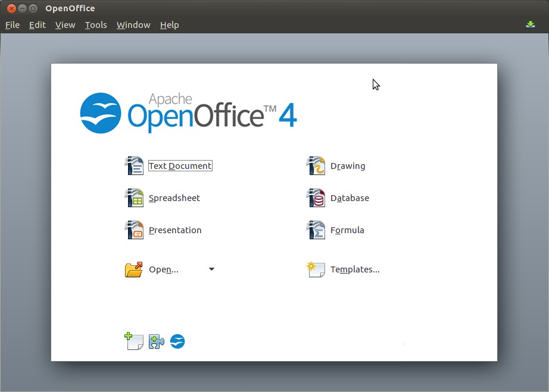Open the Window menu
This screenshot has width=549, height=392.
[133, 25]
